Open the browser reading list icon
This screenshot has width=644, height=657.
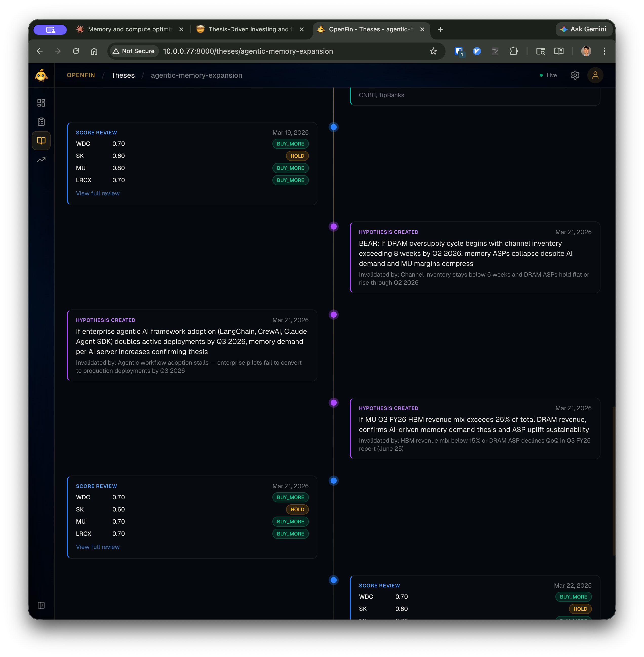[x=559, y=51]
